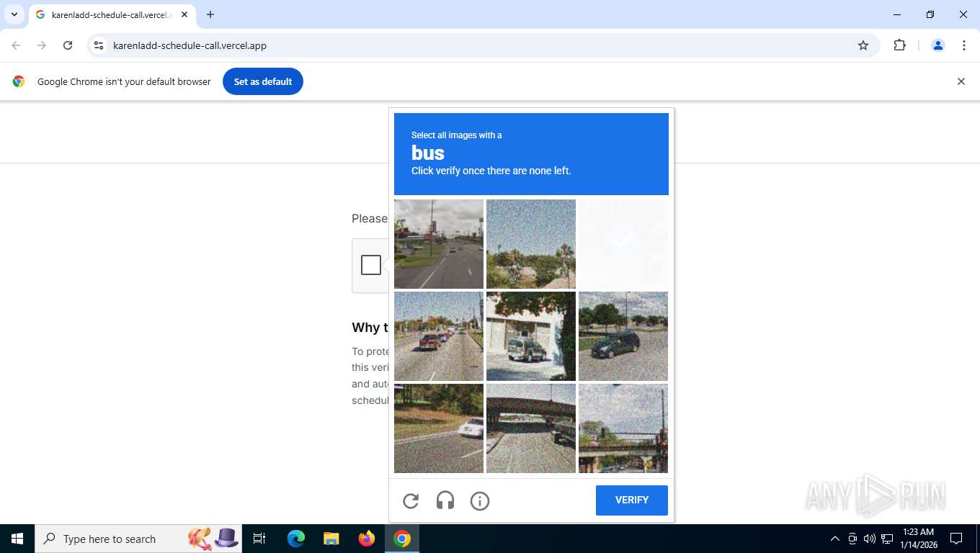Open the Chrome profile avatar

938,45
